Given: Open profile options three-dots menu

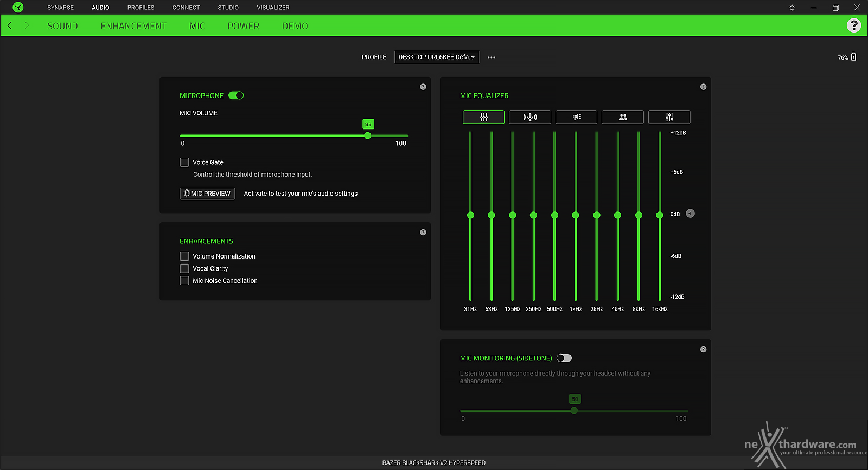Looking at the screenshot, I should (492, 57).
